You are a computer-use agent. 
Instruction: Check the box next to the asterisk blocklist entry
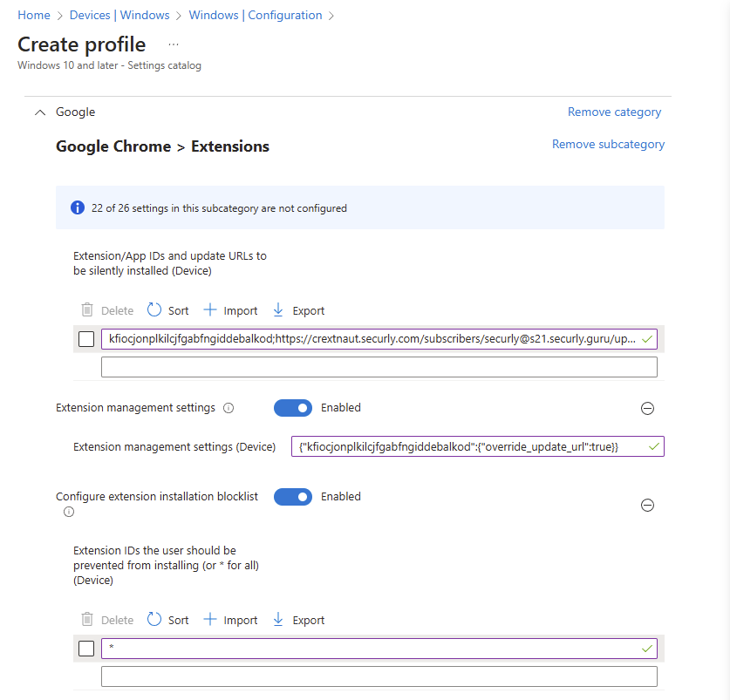click(86, 649)
